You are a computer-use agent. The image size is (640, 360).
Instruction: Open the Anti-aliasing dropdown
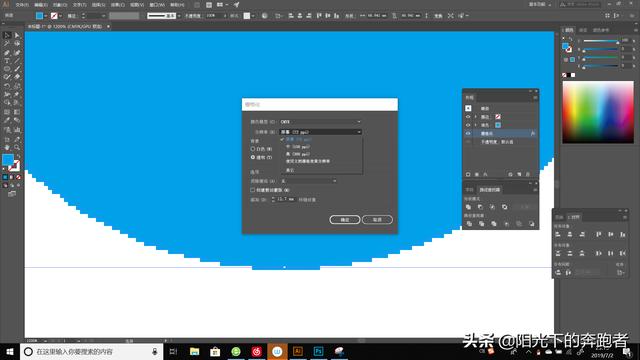pyautogui.click(x=309, y=181)
